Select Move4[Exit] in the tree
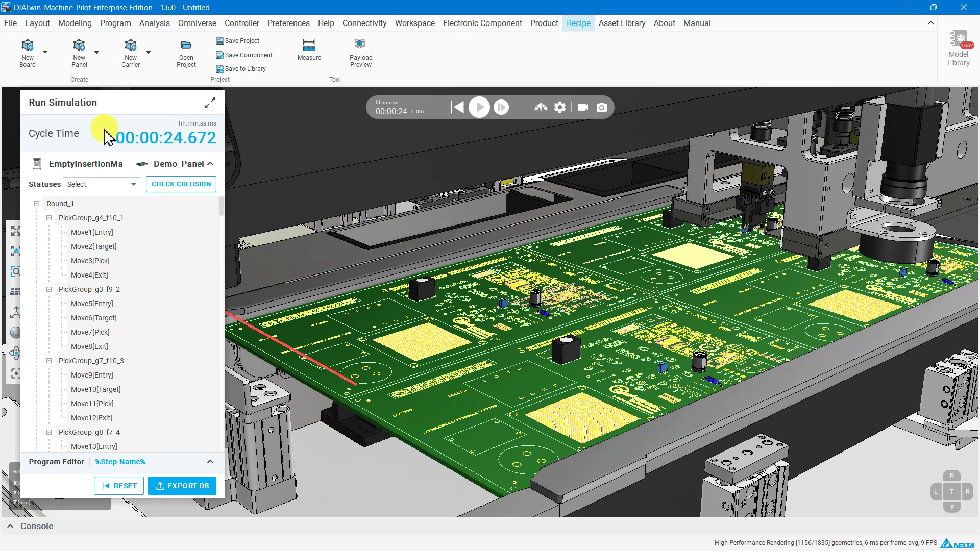Image resolution: width=980 pixels, height=551 pixels. 90,275
